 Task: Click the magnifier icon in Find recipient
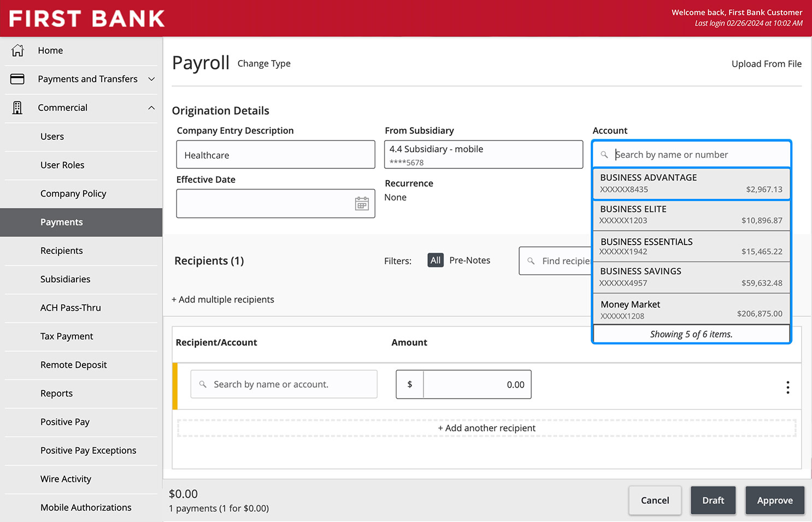[x=531, y=261]
